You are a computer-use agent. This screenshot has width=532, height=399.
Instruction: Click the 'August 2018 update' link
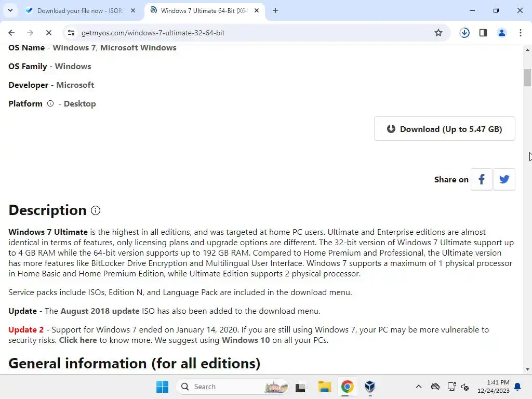point(100,311)
